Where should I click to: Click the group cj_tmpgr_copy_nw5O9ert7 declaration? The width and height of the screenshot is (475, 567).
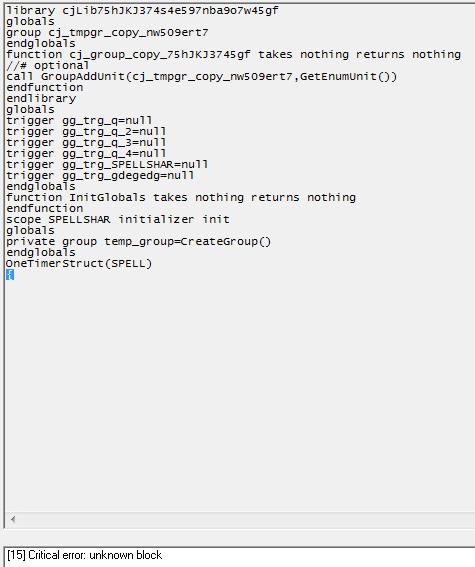(x=107, y=33)
